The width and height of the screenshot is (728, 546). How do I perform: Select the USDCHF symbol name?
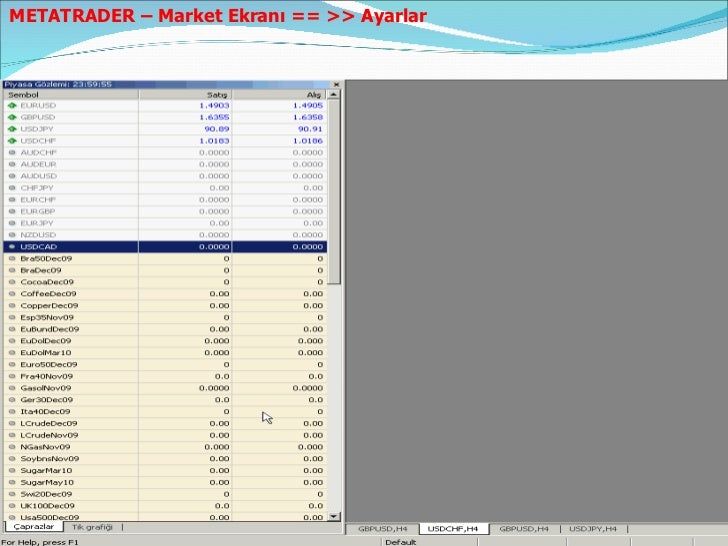coord(38,141)
